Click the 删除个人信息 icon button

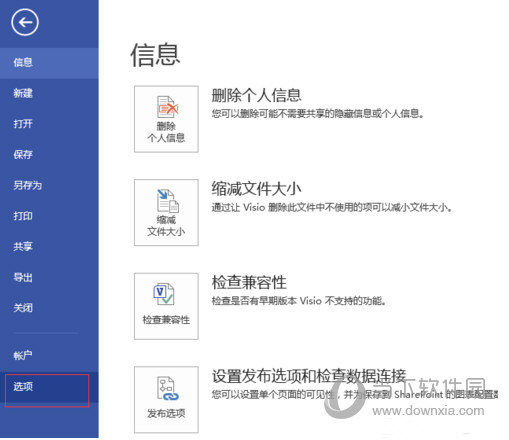point(166,119)
